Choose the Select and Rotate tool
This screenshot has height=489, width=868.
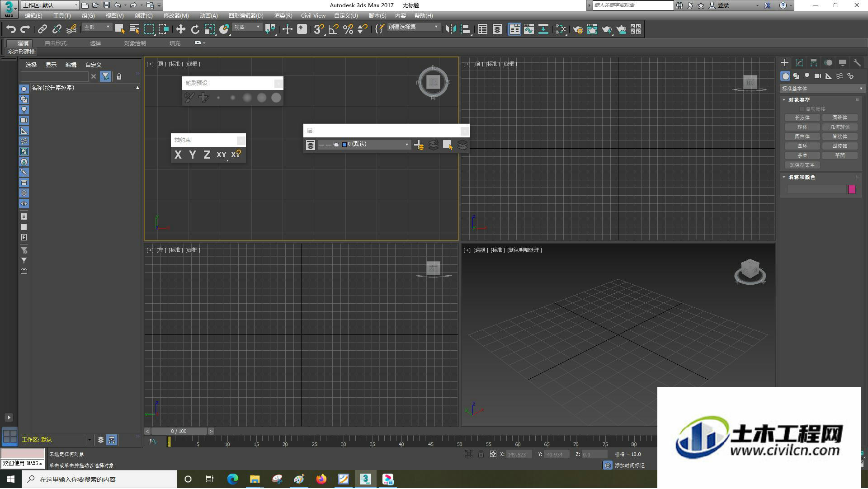195,29
